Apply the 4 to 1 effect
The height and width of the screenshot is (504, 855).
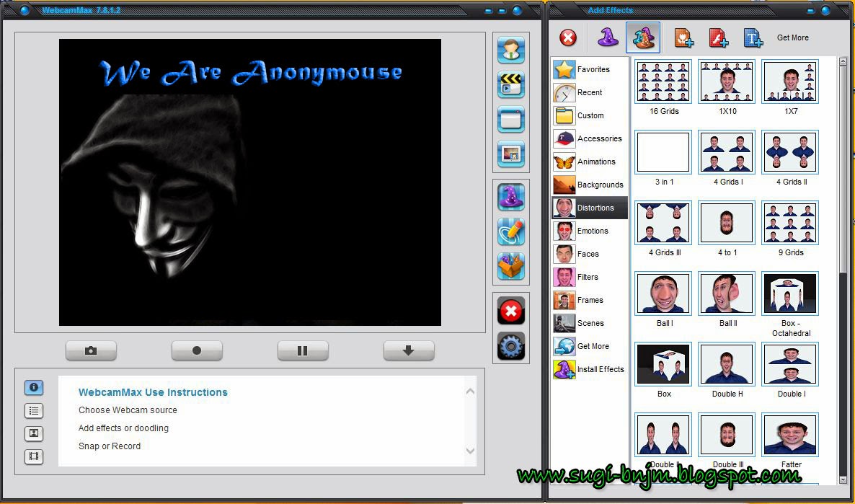pos(727,223)
